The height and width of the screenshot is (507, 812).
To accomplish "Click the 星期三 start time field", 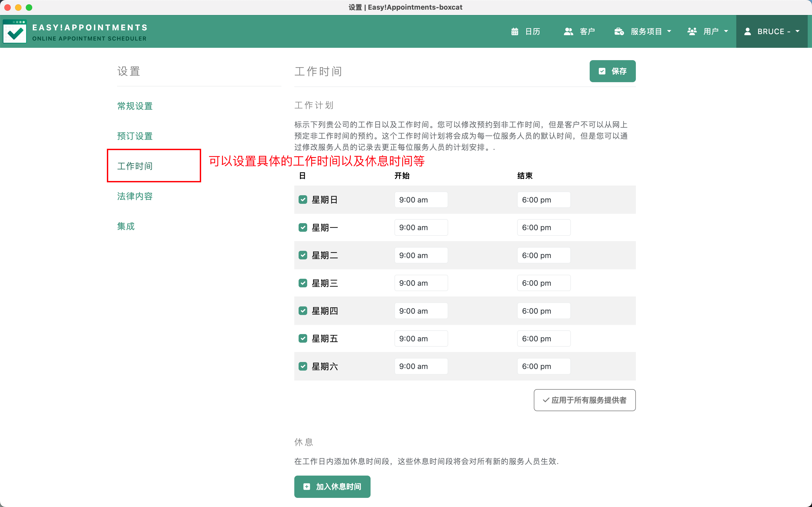I will [421, 283].
